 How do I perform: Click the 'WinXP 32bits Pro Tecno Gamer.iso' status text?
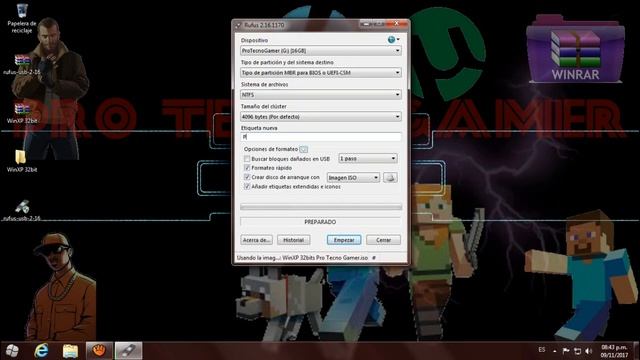[325, 258]
